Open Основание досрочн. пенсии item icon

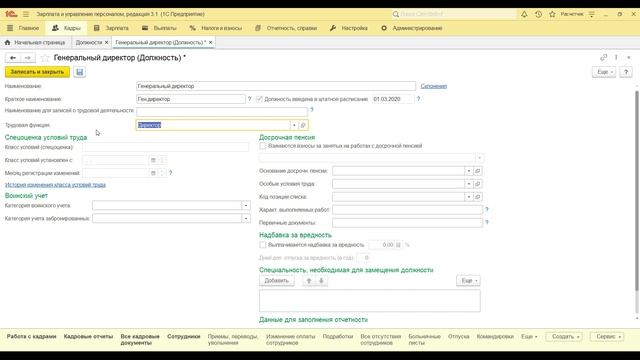(478, 171)
